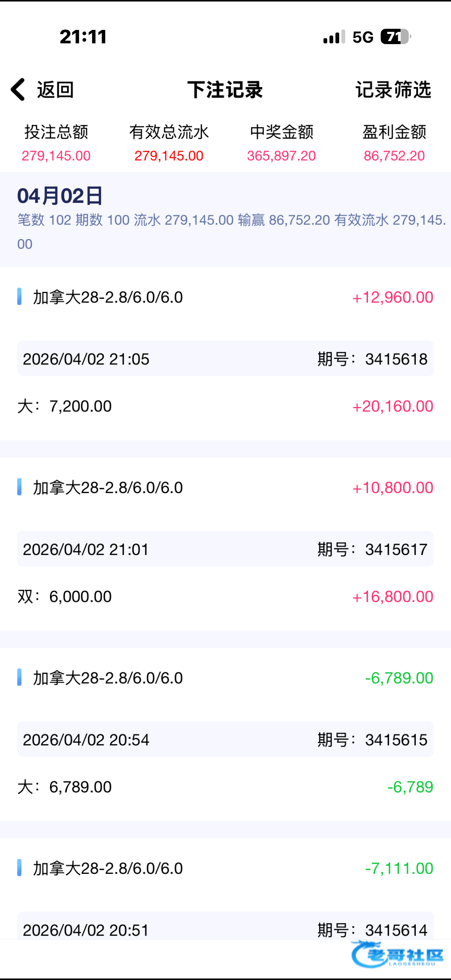The width and height of the screenshot is (451, 980).
Task: Tap blue marker of the -7,111.00 entry
Action: pos(19,868)
